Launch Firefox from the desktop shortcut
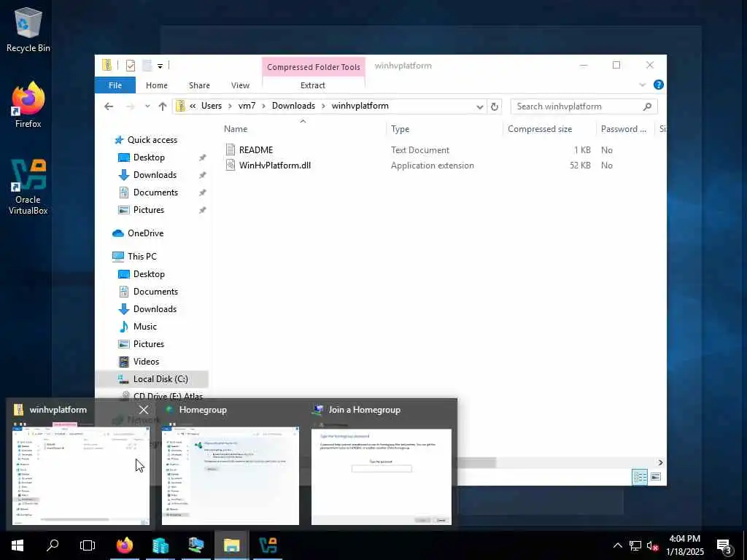This screenshot has height=560, width=747. point(28,105)
